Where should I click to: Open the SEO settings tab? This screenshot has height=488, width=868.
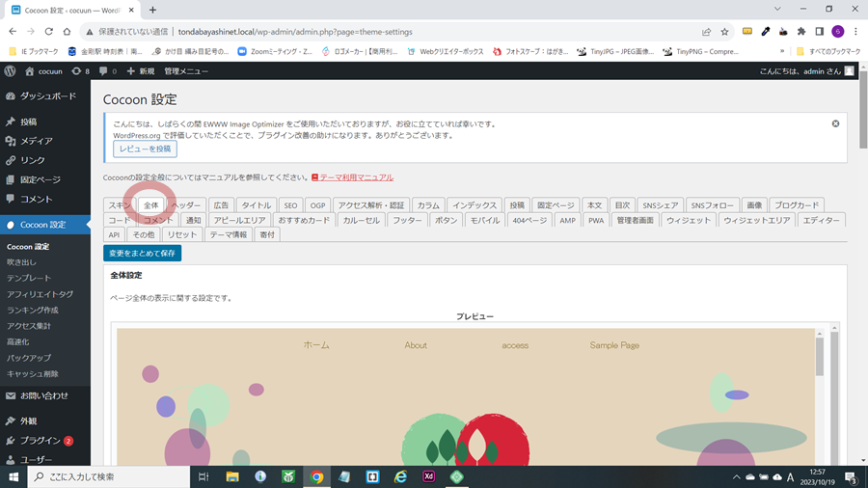[x=290, y=205]
